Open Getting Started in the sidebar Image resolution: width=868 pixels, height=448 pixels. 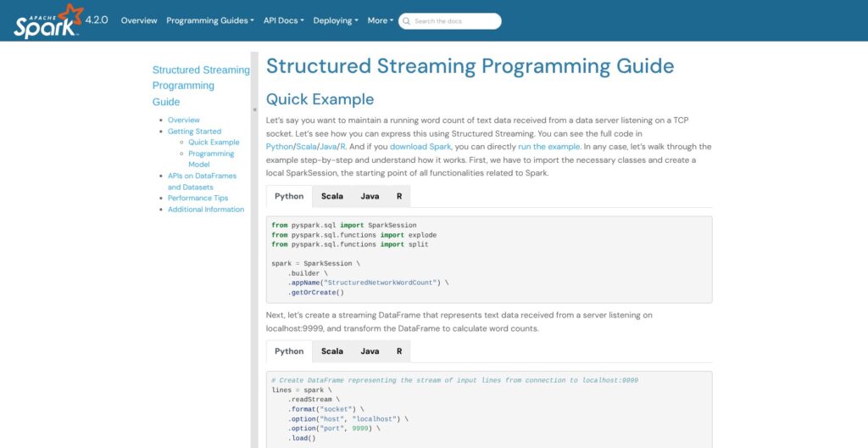194,132
